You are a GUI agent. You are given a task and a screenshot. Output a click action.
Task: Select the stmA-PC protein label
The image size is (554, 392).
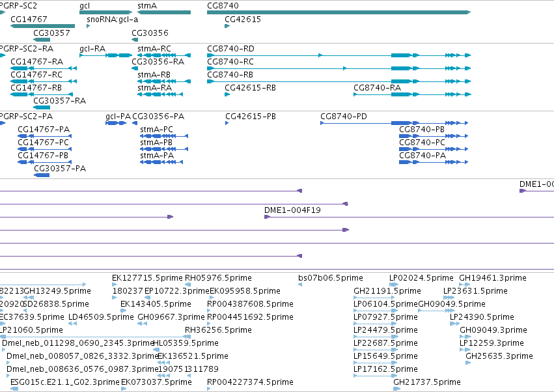tap(156, 130)
